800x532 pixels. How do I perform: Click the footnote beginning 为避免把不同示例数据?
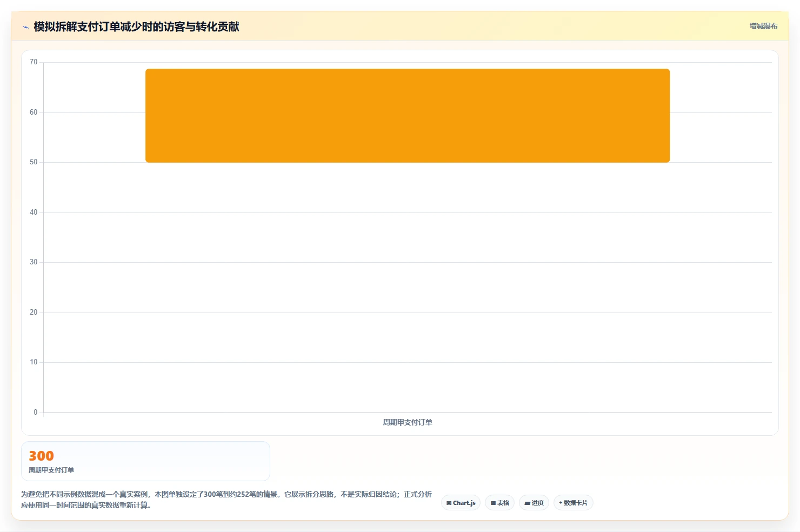point(226,500)
